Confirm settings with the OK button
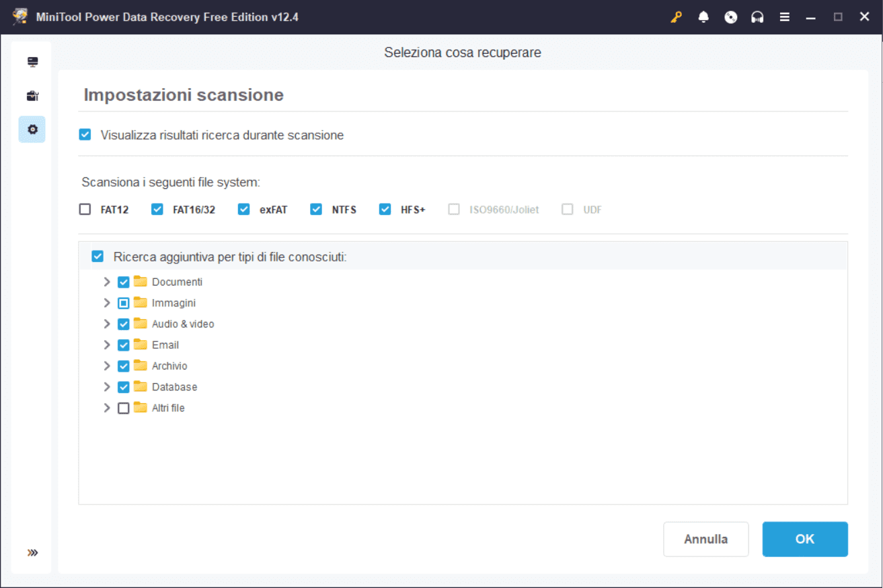 click(x=804, y=539)
